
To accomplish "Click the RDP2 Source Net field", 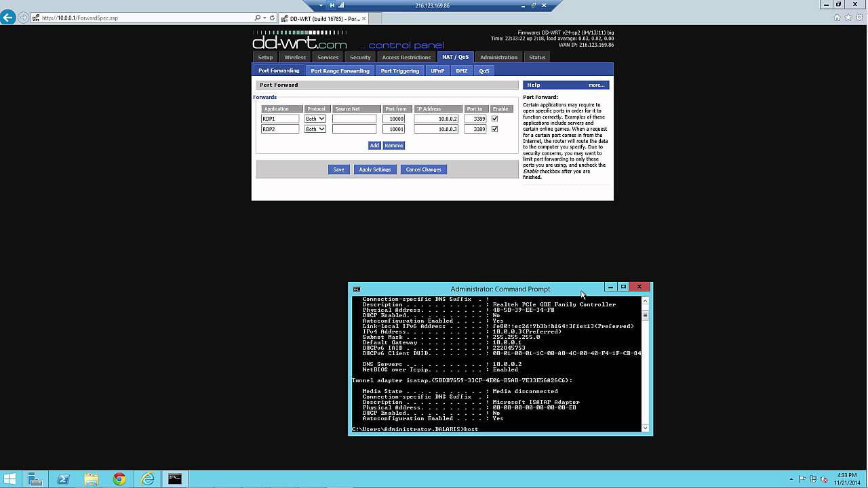I will pos(354,129).
